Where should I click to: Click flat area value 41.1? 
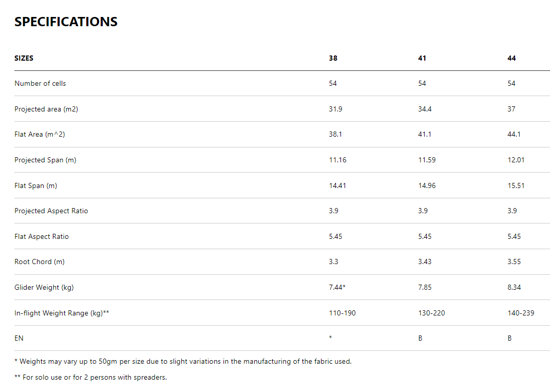(x=425, y=134)
